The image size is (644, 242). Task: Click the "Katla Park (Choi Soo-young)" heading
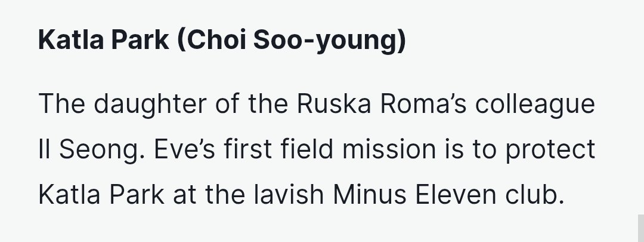tap(222, 42)
